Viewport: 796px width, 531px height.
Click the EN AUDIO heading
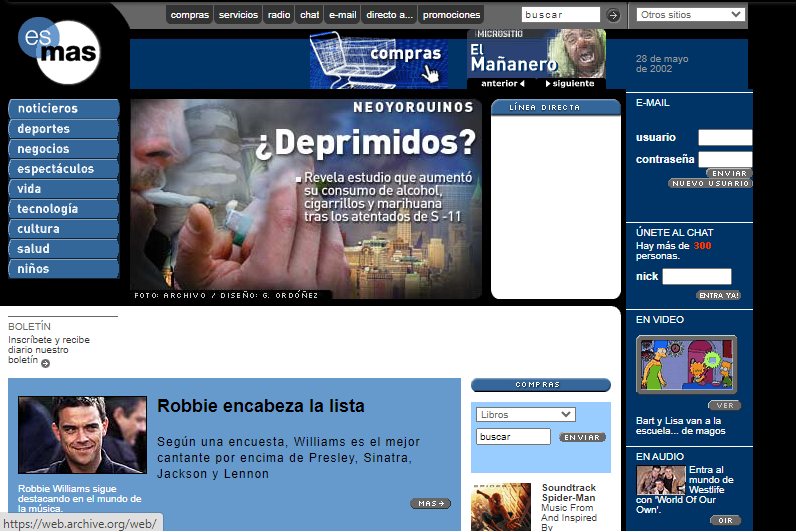click(660, 457)
